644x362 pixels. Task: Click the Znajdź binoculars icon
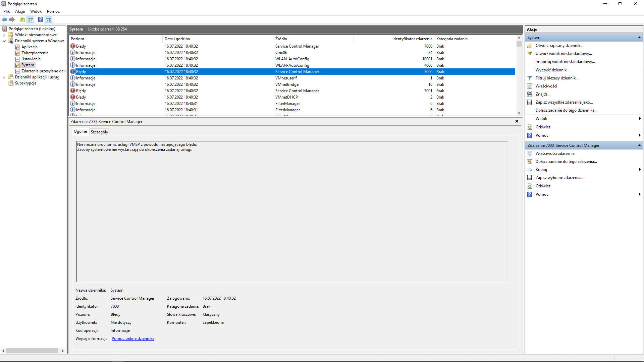(x=530, y=94)
